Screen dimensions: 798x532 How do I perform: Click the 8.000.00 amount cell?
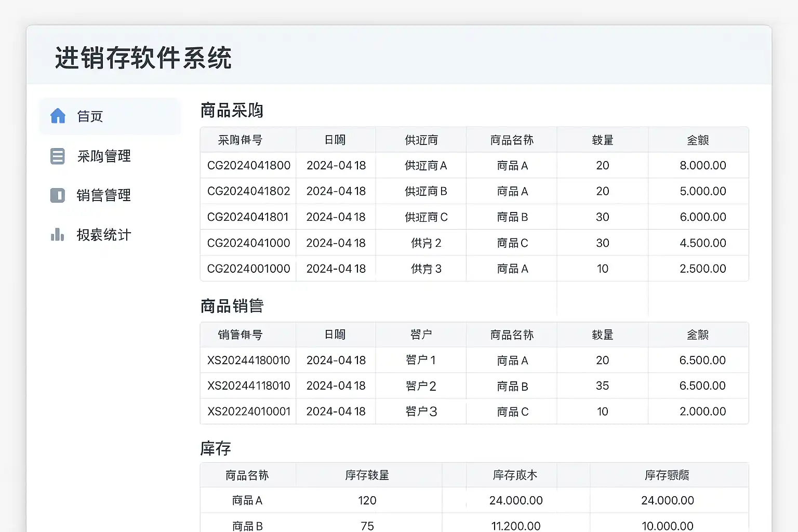coord(702,166)
